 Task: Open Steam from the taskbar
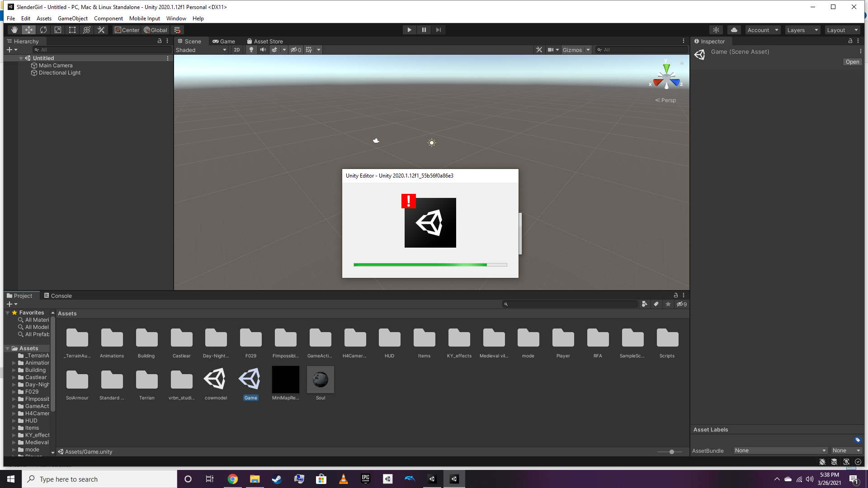277,479
